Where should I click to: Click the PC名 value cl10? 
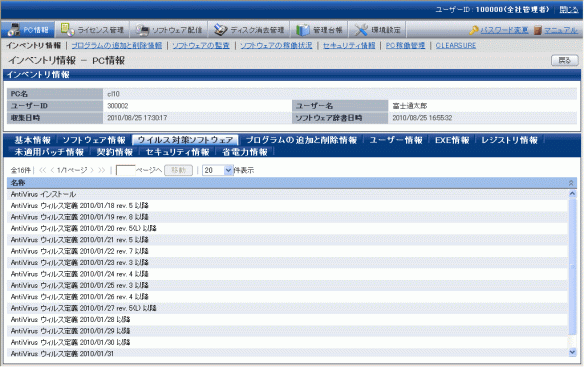coord(113,94)
